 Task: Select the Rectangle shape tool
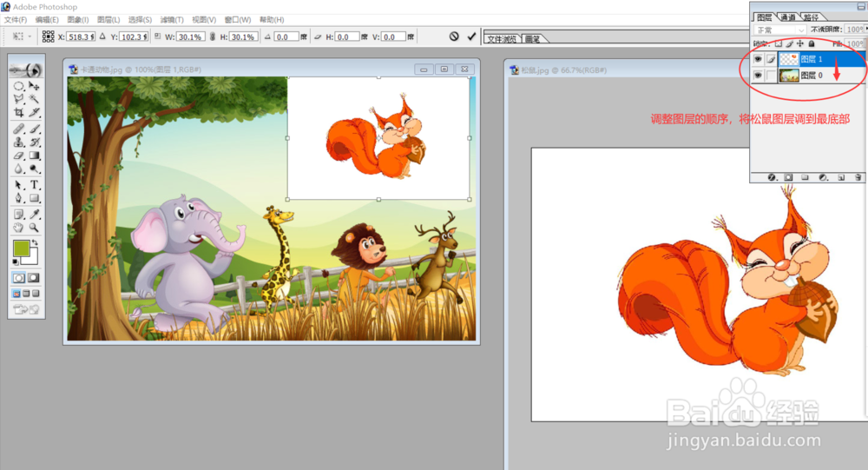(x=35, y=198)
